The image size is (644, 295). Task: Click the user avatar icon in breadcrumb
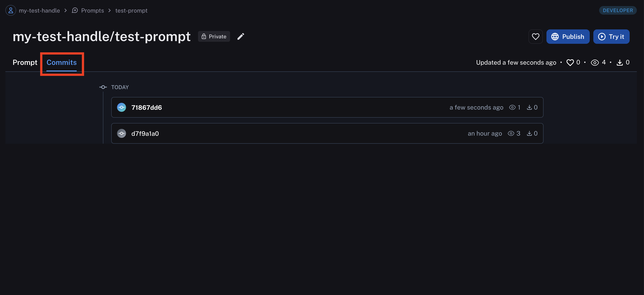point(11,11)
